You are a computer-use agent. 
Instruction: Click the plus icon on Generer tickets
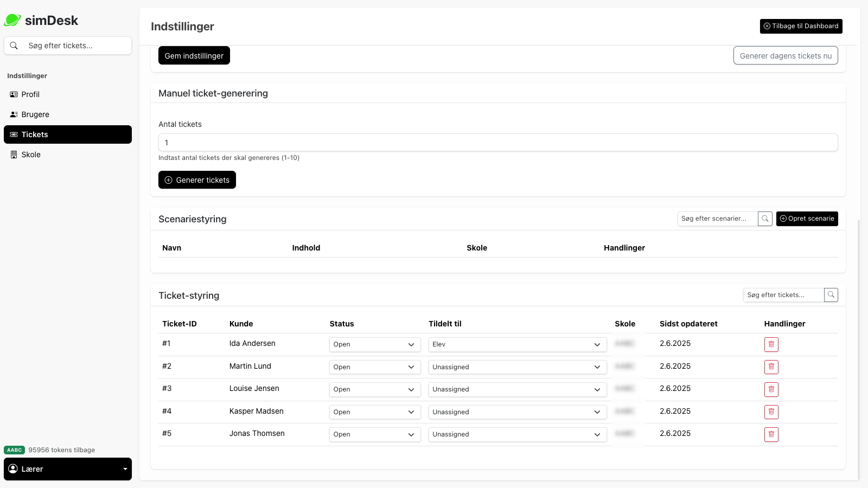pos(169,179)
